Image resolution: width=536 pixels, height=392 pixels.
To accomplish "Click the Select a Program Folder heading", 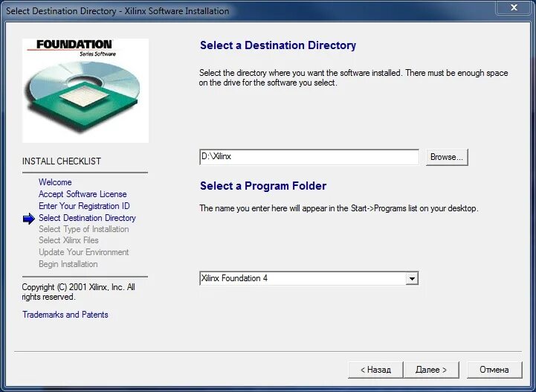I will click(x=263, y=186).
